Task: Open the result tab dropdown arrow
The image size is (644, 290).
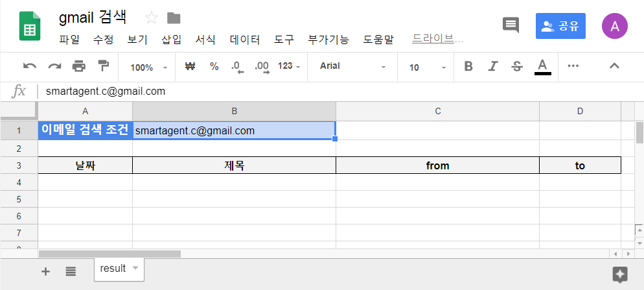Action: 135,269
